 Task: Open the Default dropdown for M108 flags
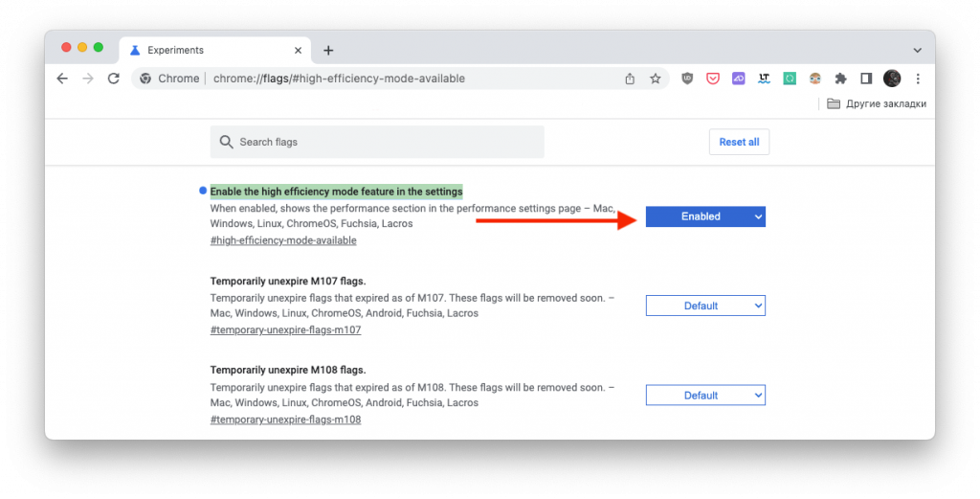click(705, 396)
